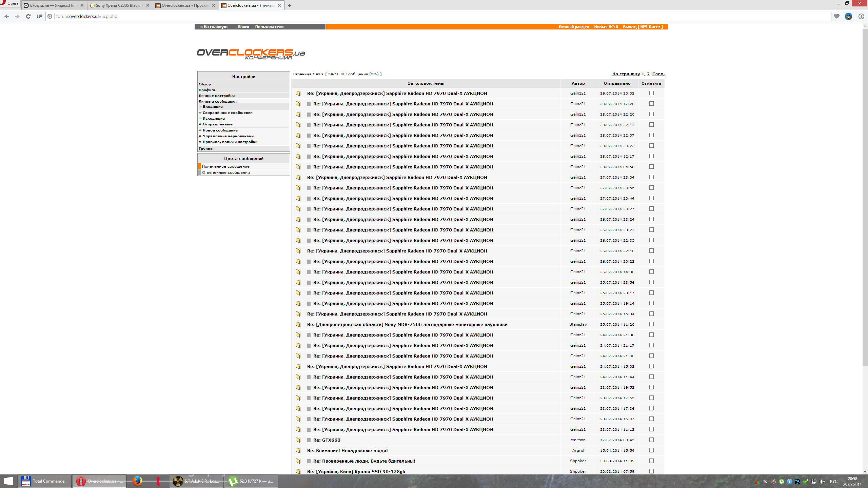The height and width of the screenshot is (488, 868).
Task: Tick the checkbox for the 29.07.2014 20:03 message
Action: pos(651,93)
